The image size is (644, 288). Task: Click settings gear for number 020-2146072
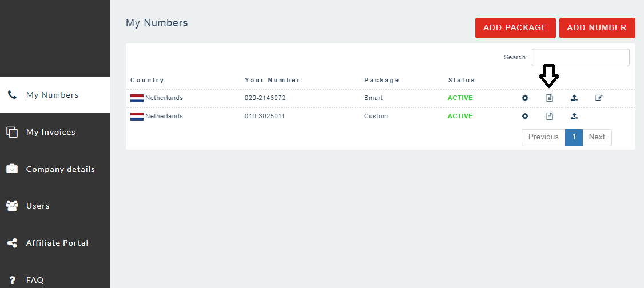[x=525, y=98]
